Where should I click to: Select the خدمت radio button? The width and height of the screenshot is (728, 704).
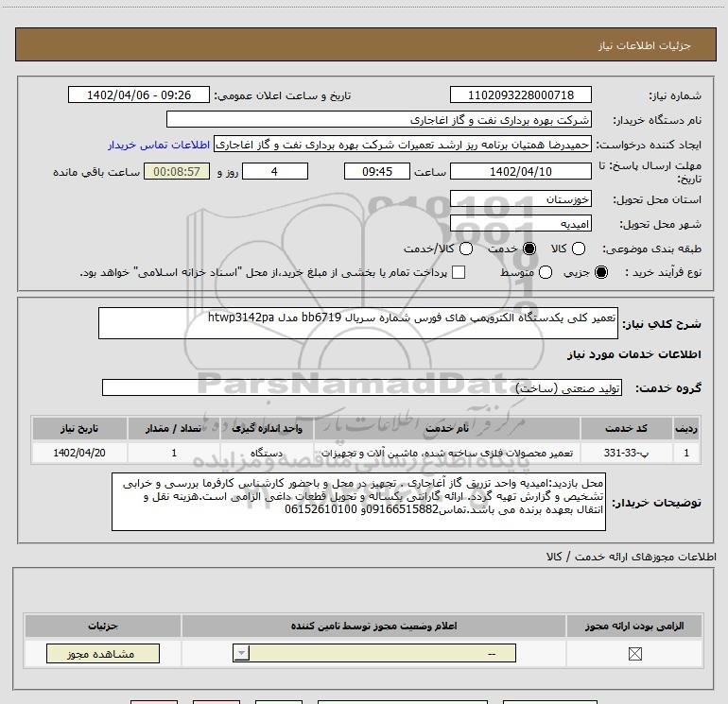point(529,249)
